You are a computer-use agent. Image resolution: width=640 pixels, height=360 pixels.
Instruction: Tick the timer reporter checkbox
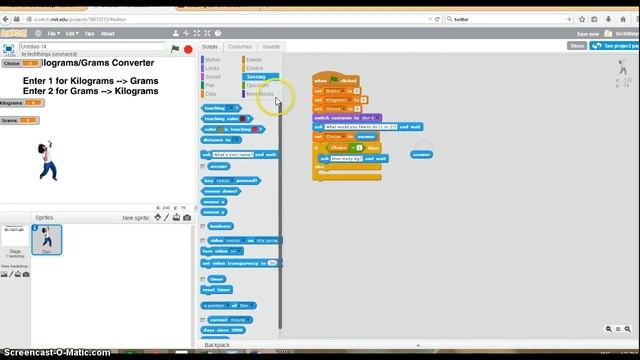(203, 279)
